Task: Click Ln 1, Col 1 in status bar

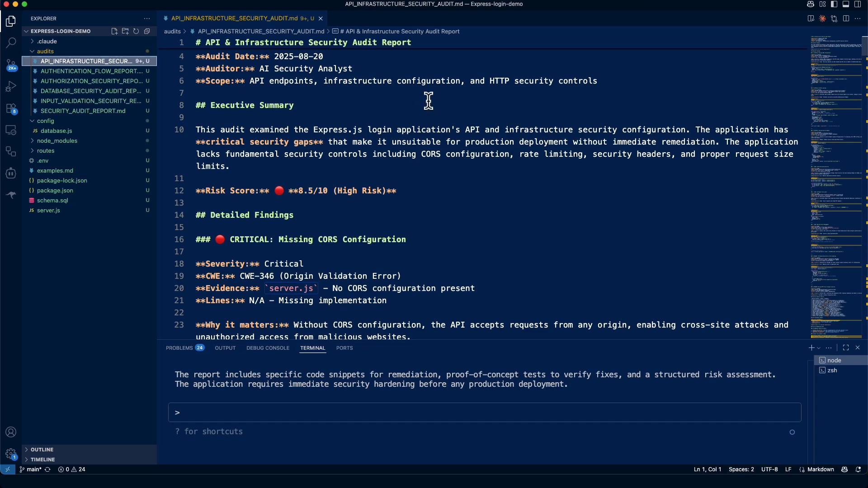Action: click(708, 469)
